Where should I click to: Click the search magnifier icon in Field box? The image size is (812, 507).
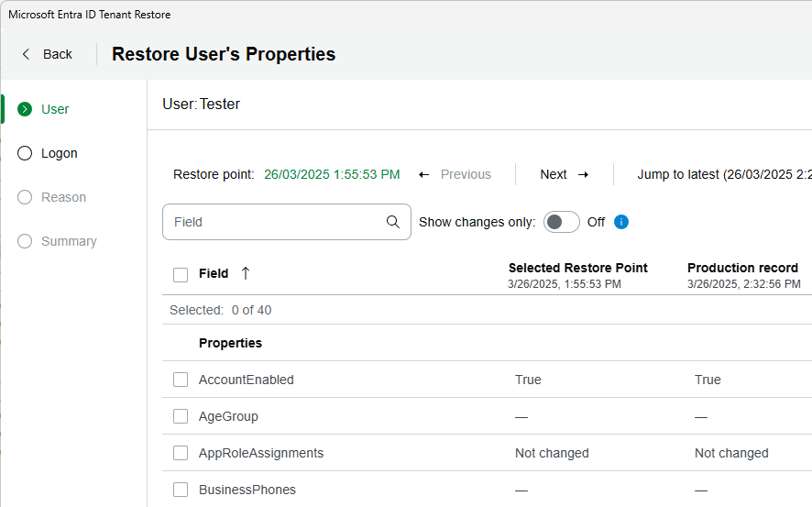point(393,222)
